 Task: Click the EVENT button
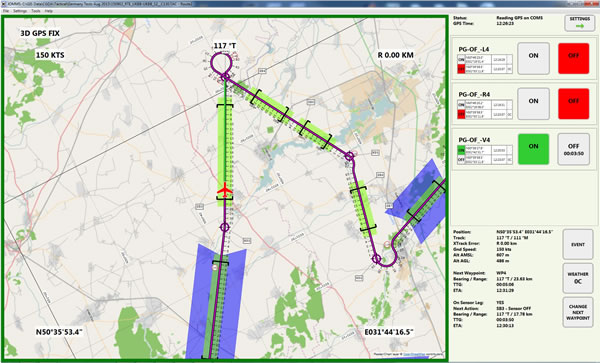point(578,244)
